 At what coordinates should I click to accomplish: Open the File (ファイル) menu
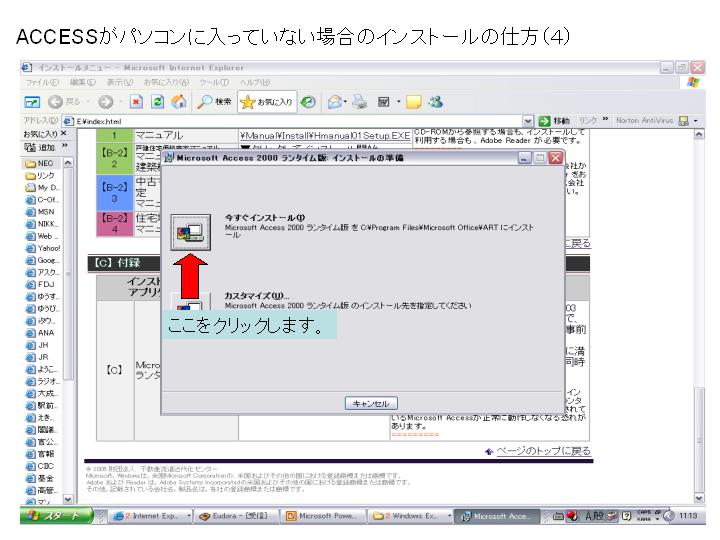[42, 83]
